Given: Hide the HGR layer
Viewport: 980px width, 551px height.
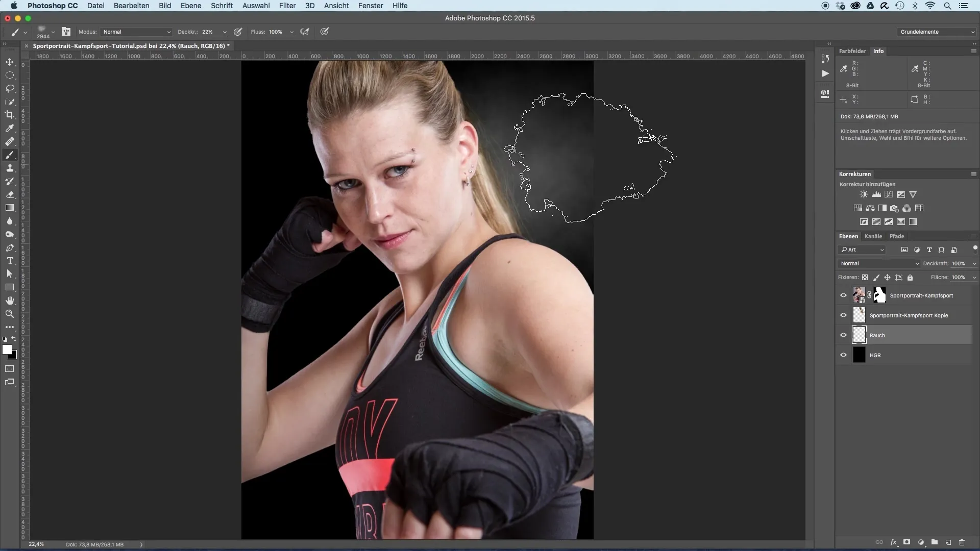Looking at the screenshot, I should (x=843, y=355).
